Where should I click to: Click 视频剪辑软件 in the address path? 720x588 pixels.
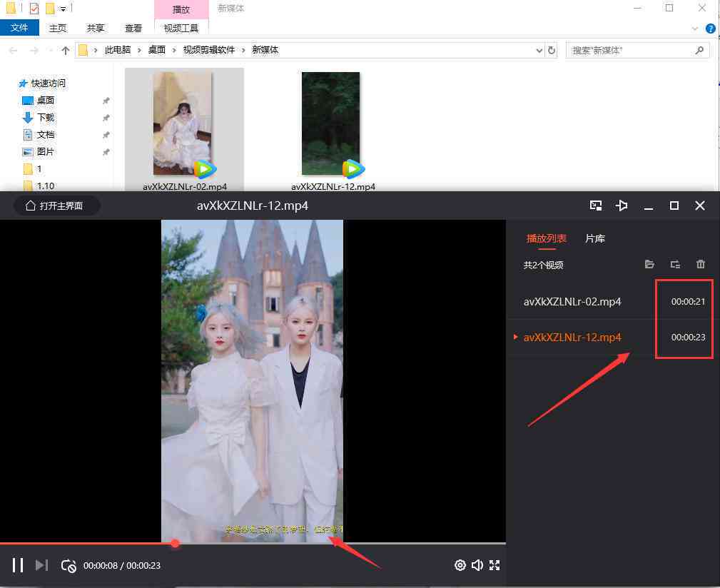coord(208,49)
